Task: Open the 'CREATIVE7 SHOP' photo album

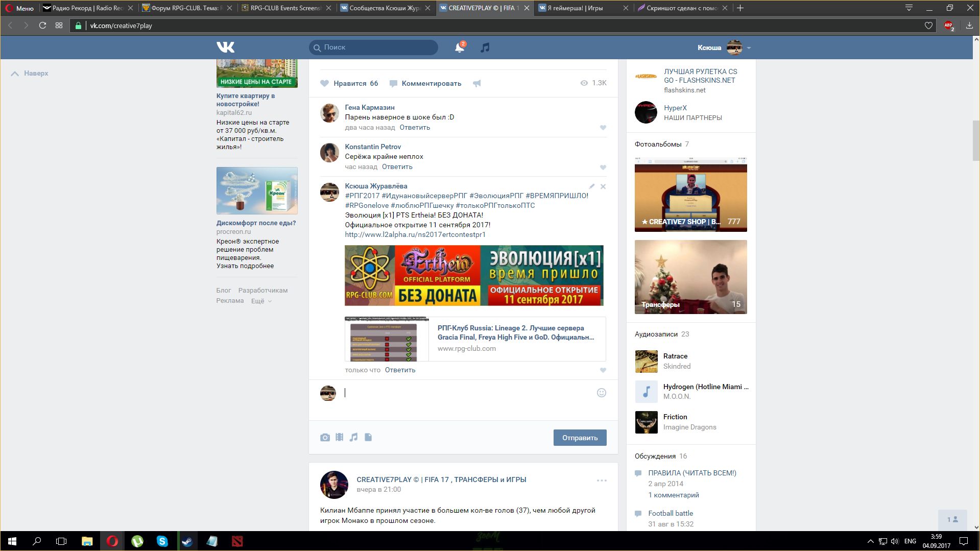Action: point(690,195)
